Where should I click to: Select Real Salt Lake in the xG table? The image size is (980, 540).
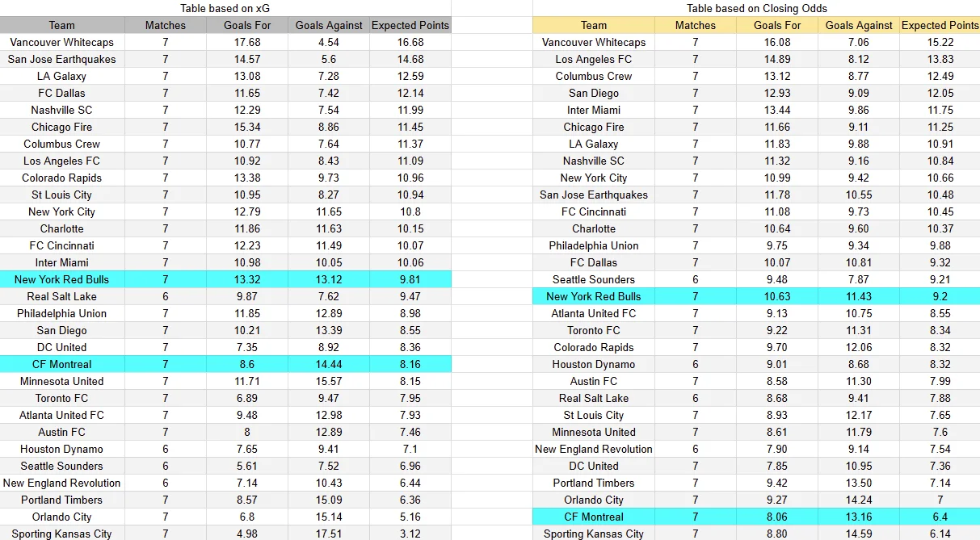62,296
